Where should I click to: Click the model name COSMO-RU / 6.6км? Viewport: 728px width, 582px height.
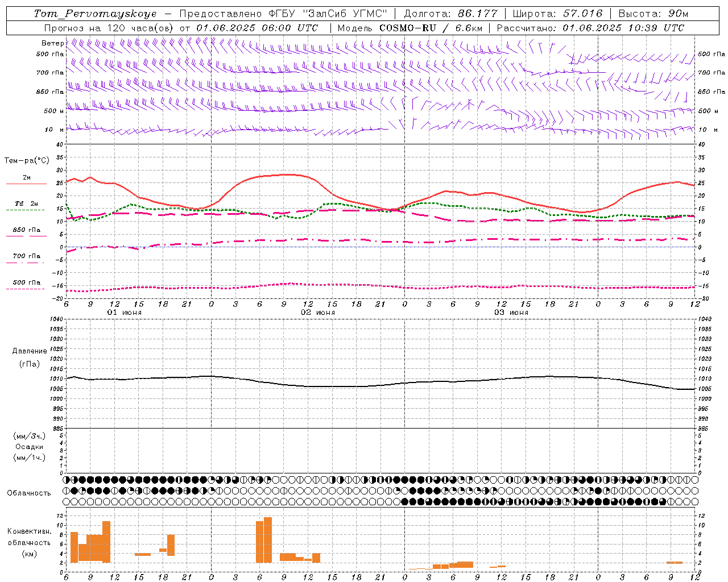(431, 28)
